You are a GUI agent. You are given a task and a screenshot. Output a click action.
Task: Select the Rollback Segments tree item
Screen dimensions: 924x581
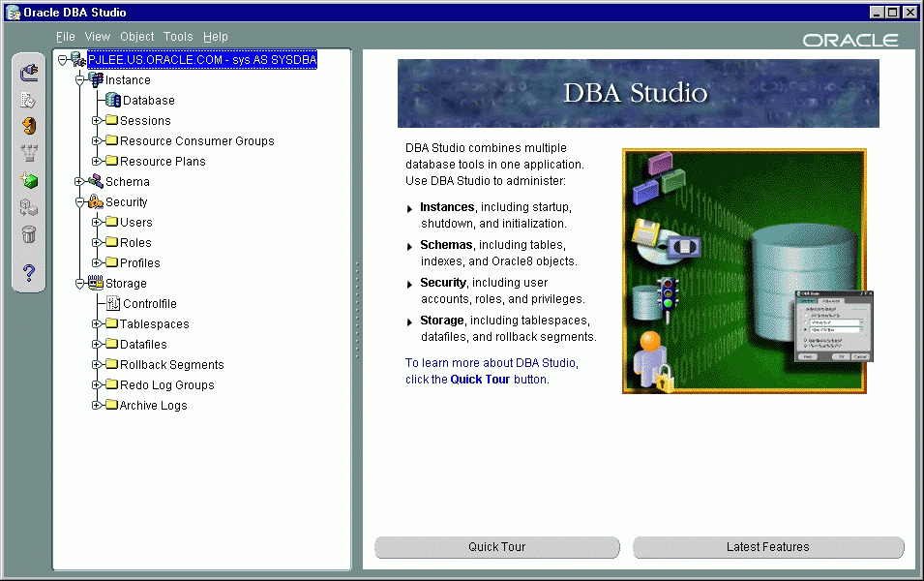[171, 365]
